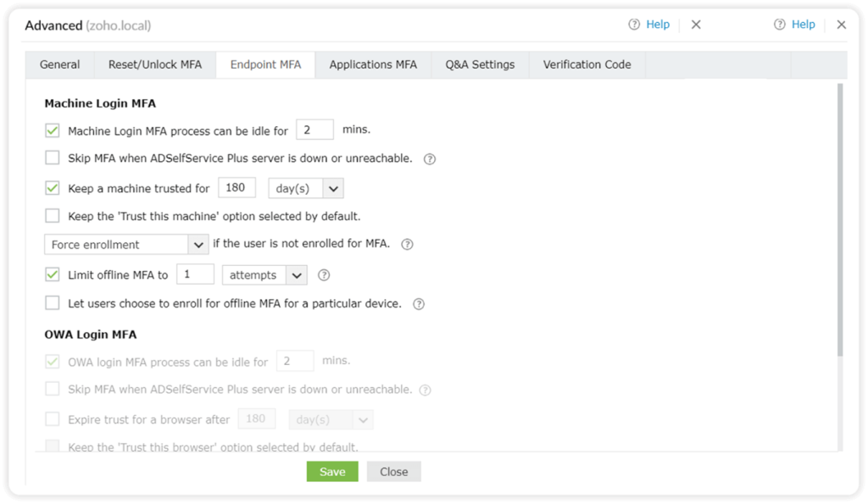Viewport: 868px width, 504px height.
Task: Click the vertical scrollbar in settings panel
Action: pyautogui.click(x=840, y=220)
